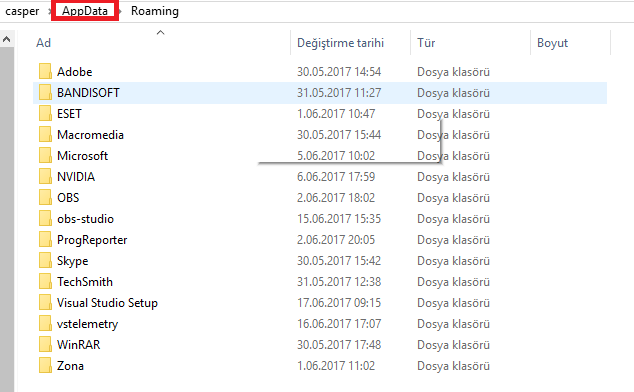Select the Adobe folder name
Image resolution: width=634 pixels, height=392 pixels.
(x=74, y=72)
